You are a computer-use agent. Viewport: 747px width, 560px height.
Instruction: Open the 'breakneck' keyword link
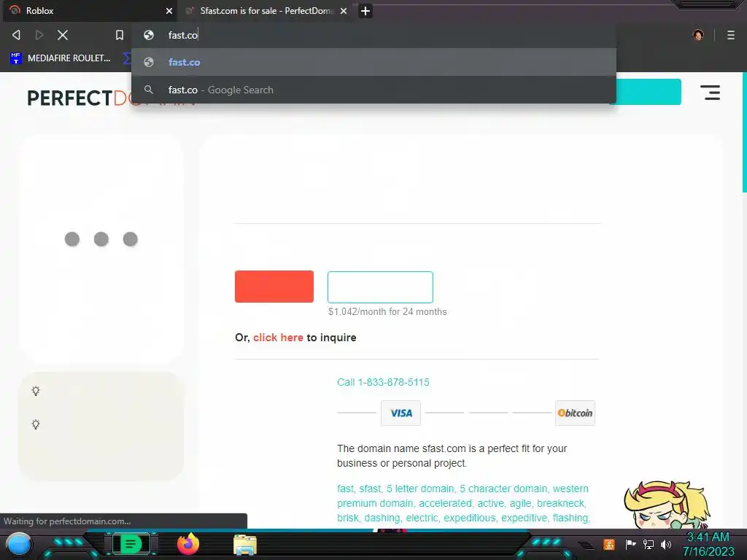click(560, 503)
